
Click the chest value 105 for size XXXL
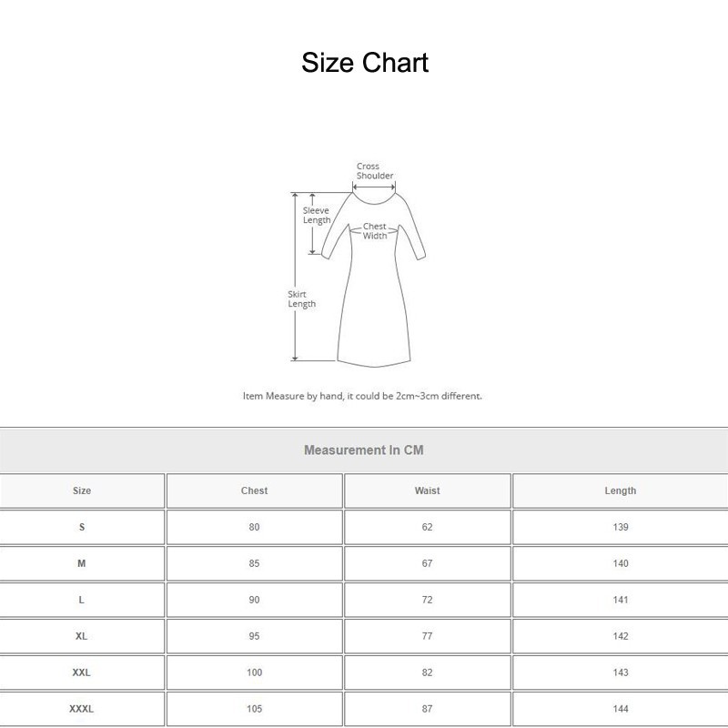point(253,709)
